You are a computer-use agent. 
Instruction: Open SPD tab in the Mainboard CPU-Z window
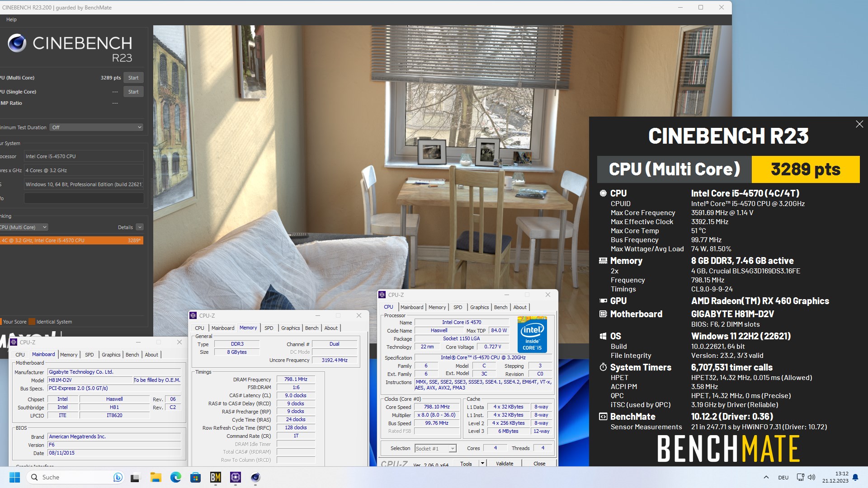coord(90,355)
